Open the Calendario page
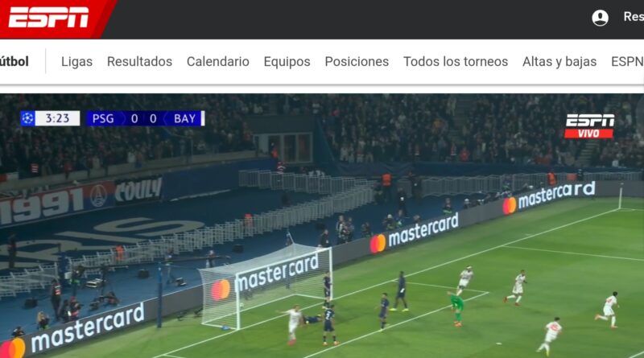Viewport: 644px width, 358px height. point(218,62)
